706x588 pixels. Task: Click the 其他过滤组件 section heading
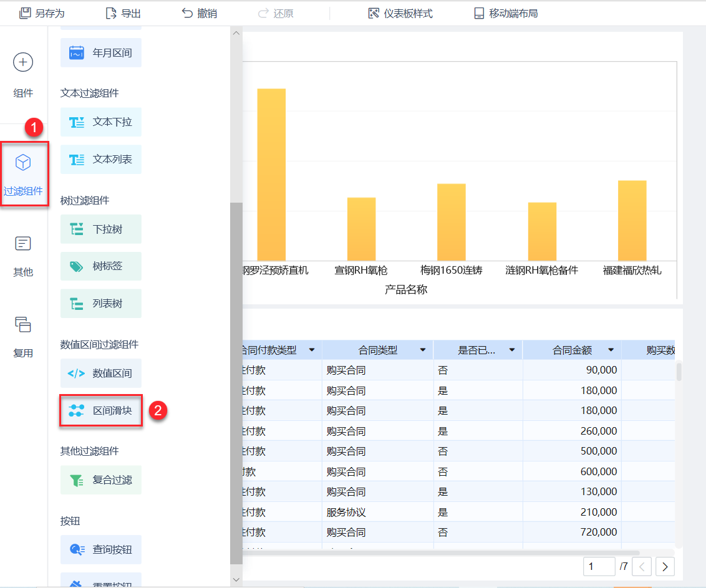[x=90, y=451]
